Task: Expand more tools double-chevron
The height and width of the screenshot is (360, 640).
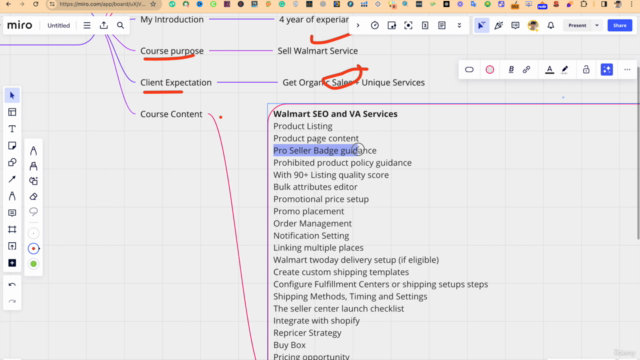Action: [x=459, y=25]
